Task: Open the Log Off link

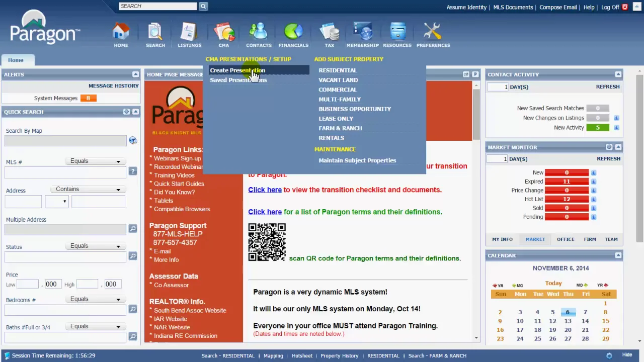Action: [610, 7]
